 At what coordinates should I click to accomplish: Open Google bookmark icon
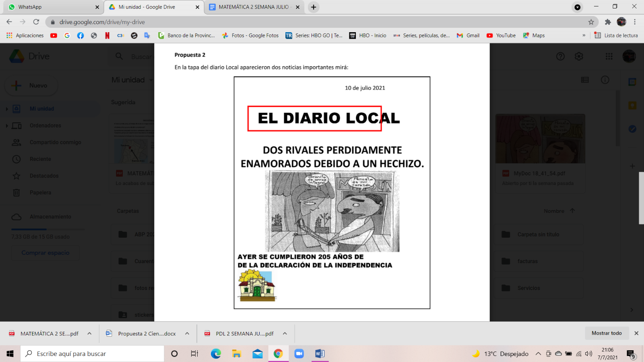(x=67, y=35)
